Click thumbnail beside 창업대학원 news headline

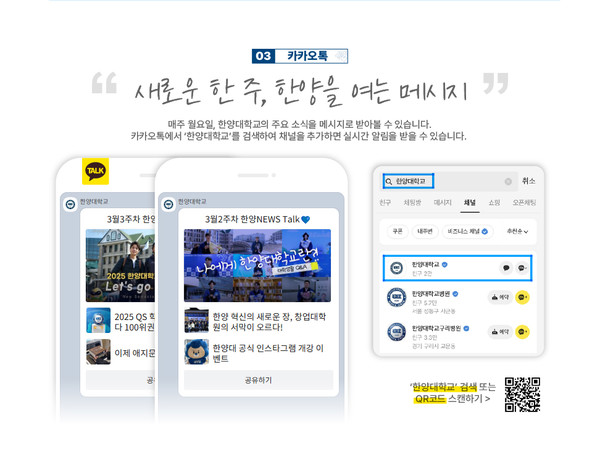coord(196,321)
